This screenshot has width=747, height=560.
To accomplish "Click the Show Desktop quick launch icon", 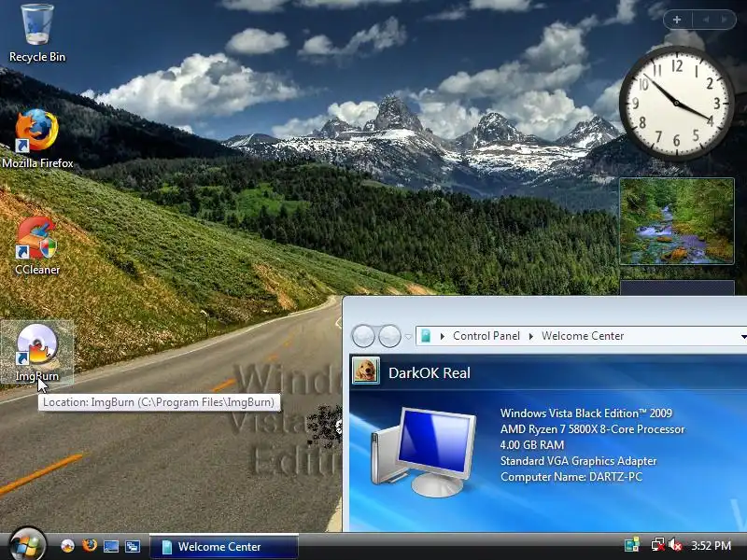I will [110, 546].
